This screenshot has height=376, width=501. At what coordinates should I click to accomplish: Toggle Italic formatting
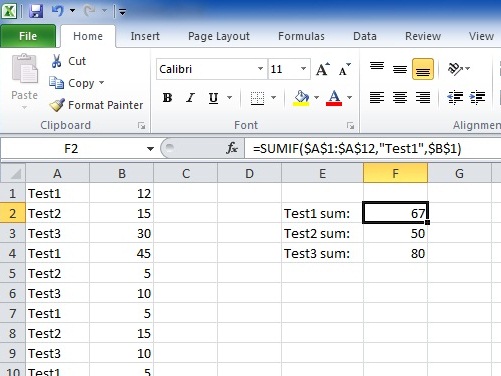[x=190, y=98]
